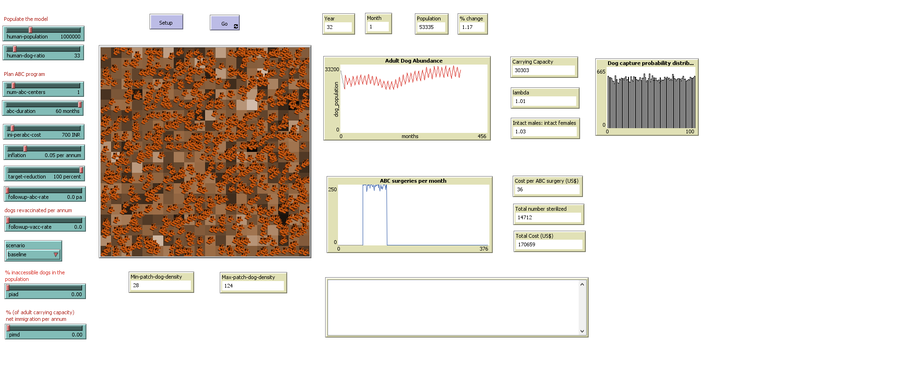Click the forever loop icon on Go
Viewport: 900px width, 384px height.
[236, 26]
